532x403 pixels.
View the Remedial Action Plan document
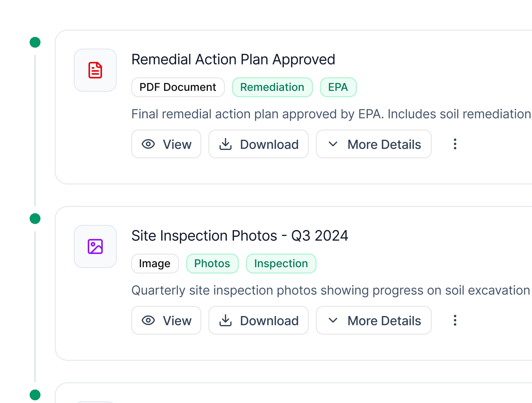click(x=166, y=144)
